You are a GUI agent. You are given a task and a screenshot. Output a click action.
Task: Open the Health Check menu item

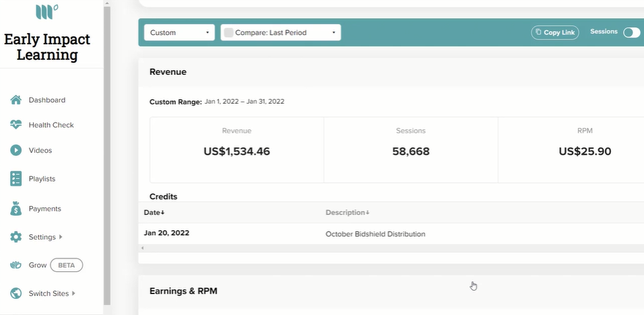click(x=51, y=125)
